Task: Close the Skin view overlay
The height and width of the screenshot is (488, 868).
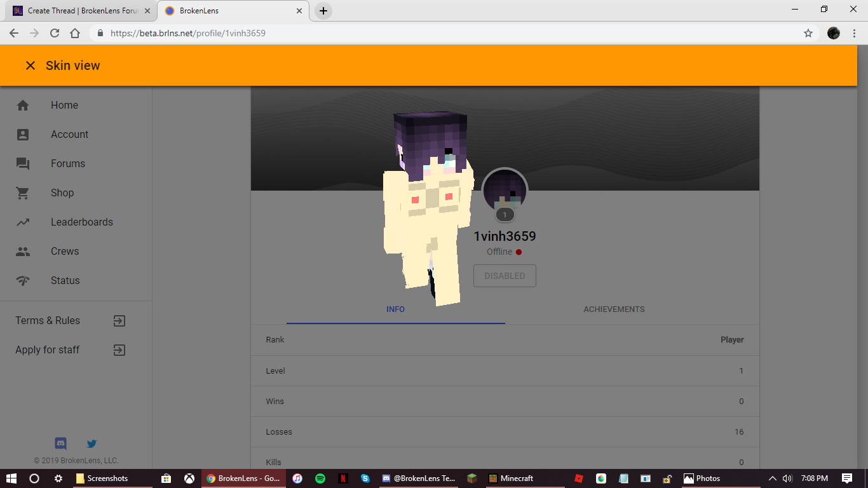Action: click(x=30, y=65)
